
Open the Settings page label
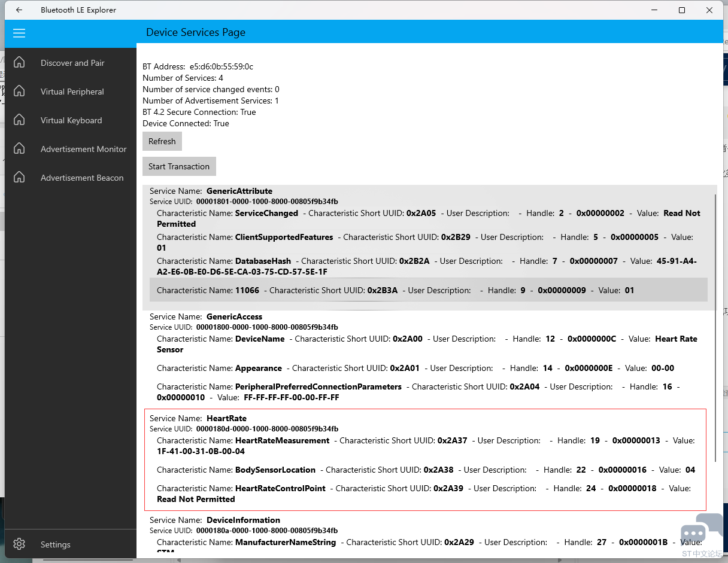tap(56, 544)
